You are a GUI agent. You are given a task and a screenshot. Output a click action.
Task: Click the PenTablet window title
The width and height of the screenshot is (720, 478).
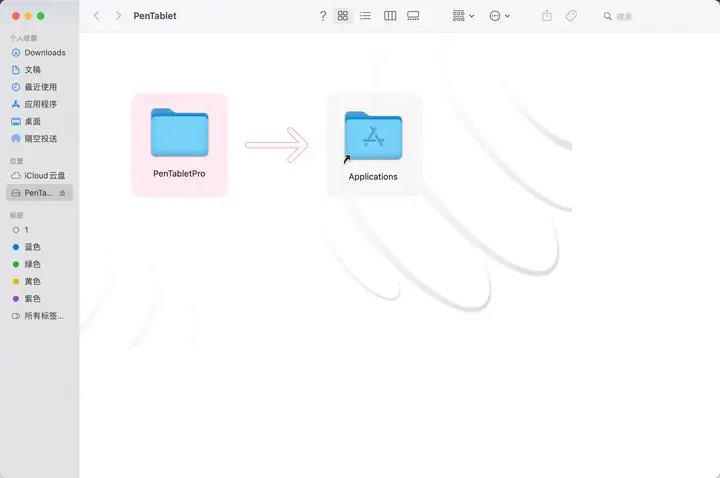click(155, 16)
